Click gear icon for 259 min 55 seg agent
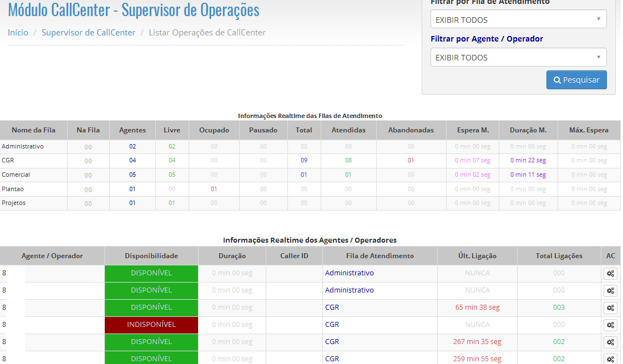Image resolution: width=623 pixels, height=364 pixels. [610, 358]
